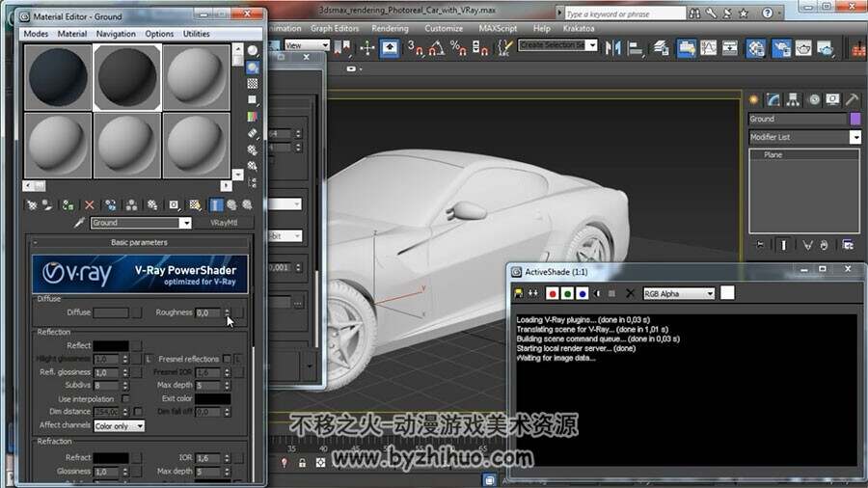Open the material name Ground dropdown
868x488 pixels.
coord(185,223)
